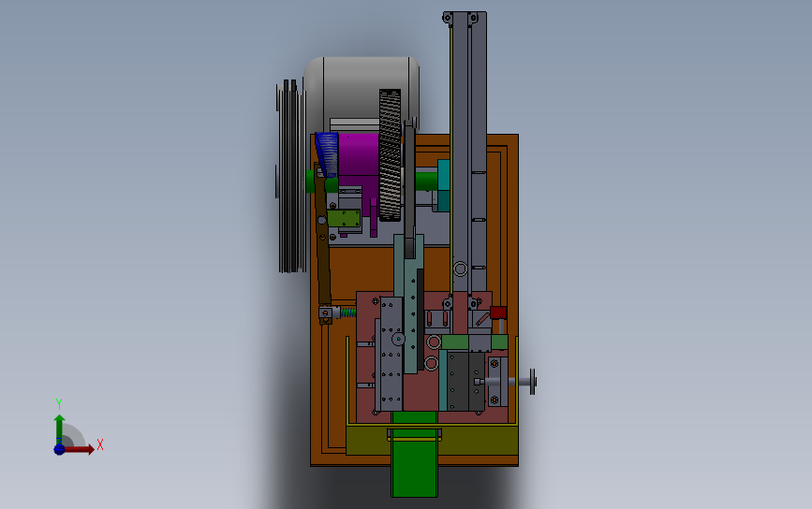Viewport: 812px width, 509px height.
Task: Select the teal bearing block on shaft
Action: (x=443, y=185)
